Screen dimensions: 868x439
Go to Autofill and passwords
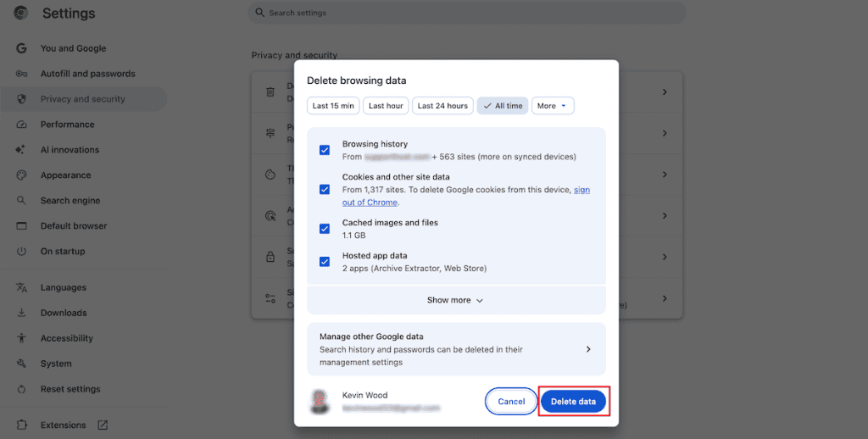(x=84, y=74)
